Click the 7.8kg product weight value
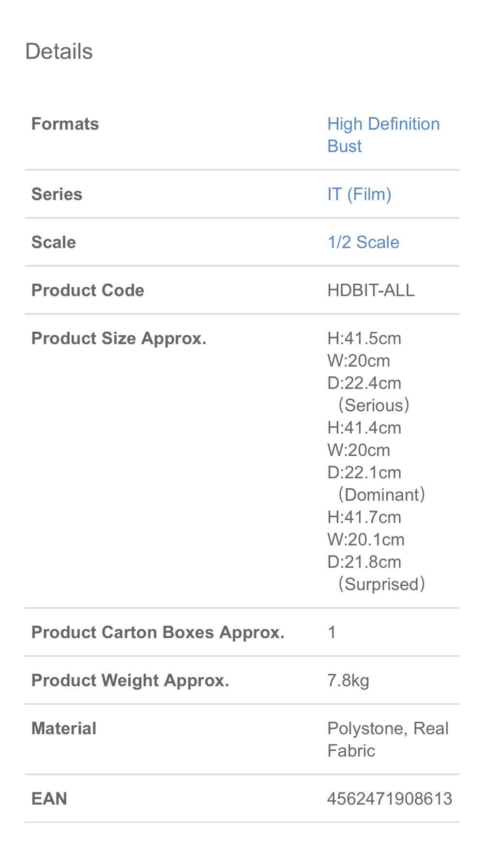484x868 pixels. (348, 680)
